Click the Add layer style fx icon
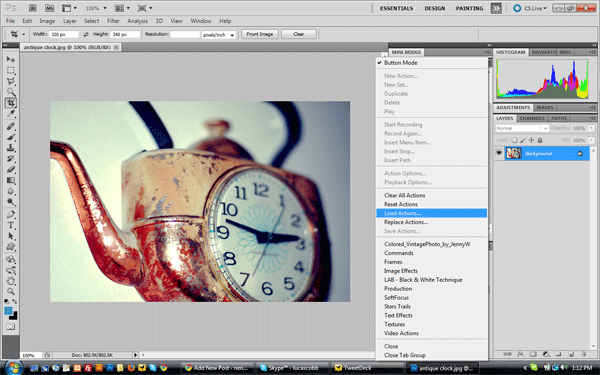The image size is (600, 375). [x=520, y=354]
